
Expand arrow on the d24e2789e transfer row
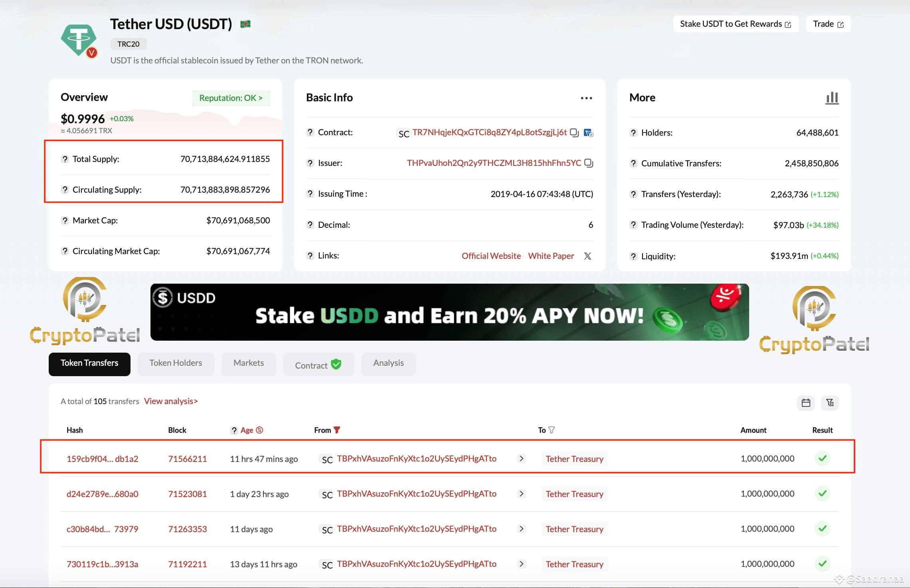521,494
